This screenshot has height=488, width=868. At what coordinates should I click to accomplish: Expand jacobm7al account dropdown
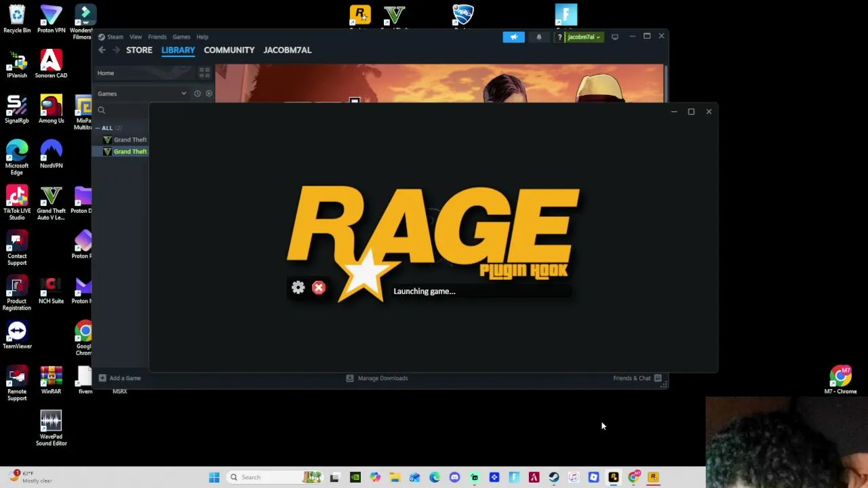point(584,37)
